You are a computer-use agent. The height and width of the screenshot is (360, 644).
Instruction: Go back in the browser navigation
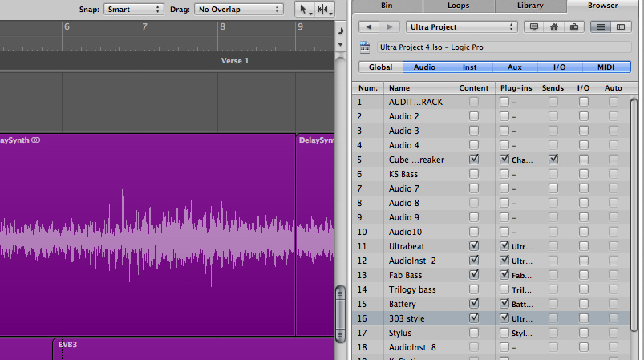tap(368, 27)
